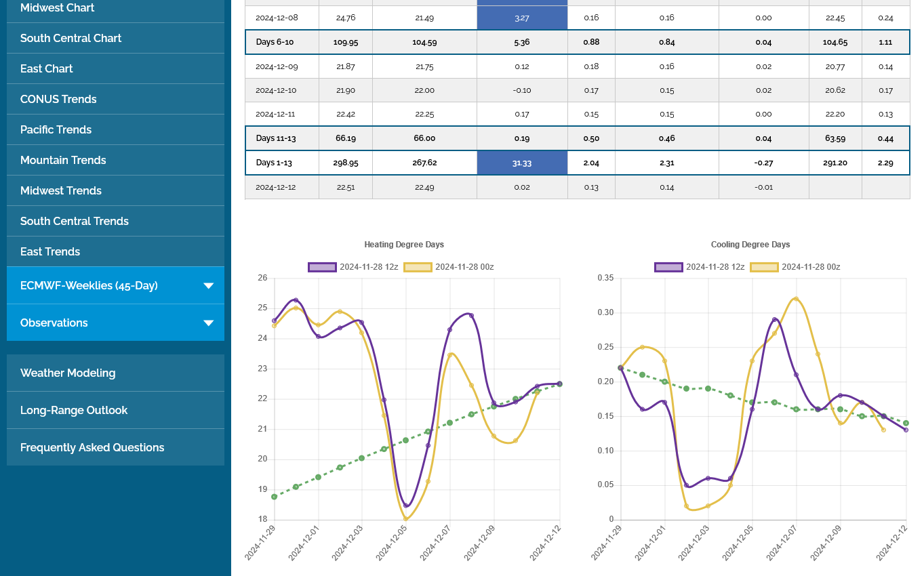The height and width of the screenshot is (576, 924).
Task: Open the Weather Modeling link
Action: pyautogui.click(x=68, y=373)
